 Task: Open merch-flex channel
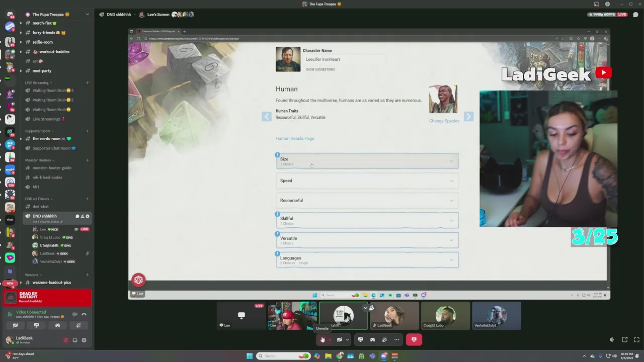[56, 23]
